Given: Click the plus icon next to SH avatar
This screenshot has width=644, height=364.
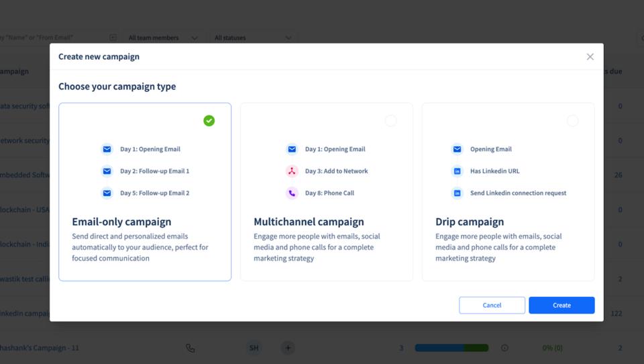Looking at the screenshot, I should click(288, 348).
